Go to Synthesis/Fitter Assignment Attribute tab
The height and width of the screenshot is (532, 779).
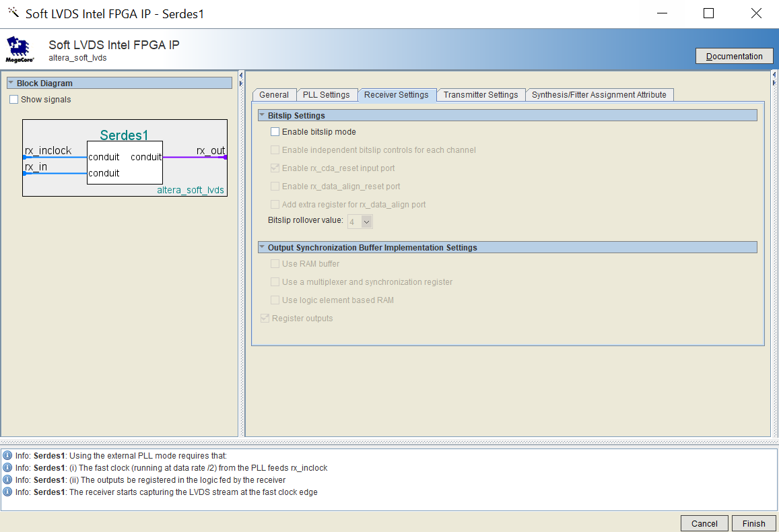click(599, 95)
